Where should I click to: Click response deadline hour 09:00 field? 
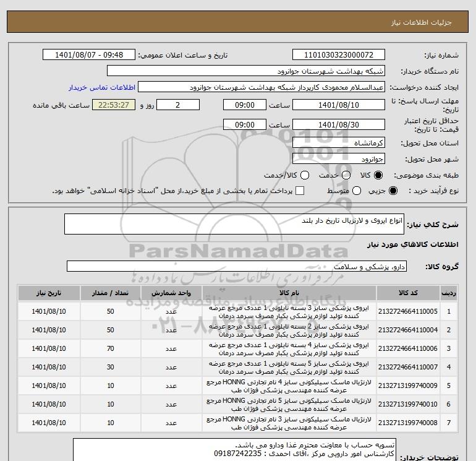click(x=245, y=105)
